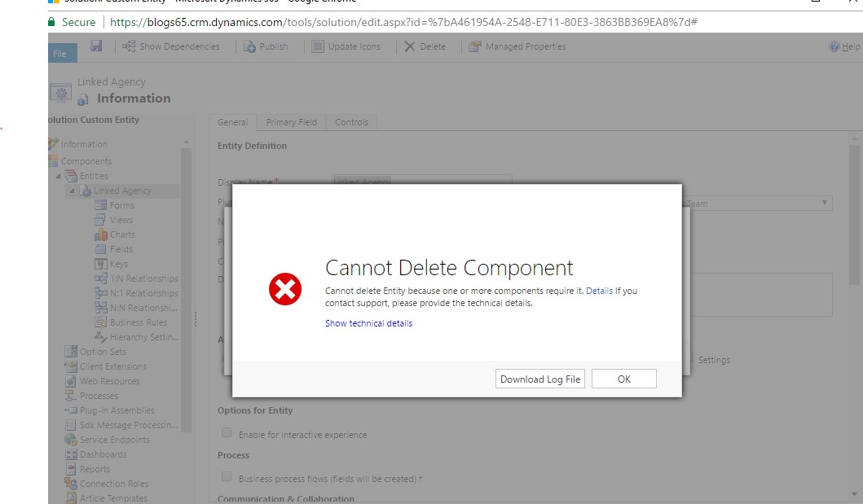Enable for interactive experience checkbox
Image resolution: width=863 pixels, height=504 pixels.
click(x=227, y=433)
